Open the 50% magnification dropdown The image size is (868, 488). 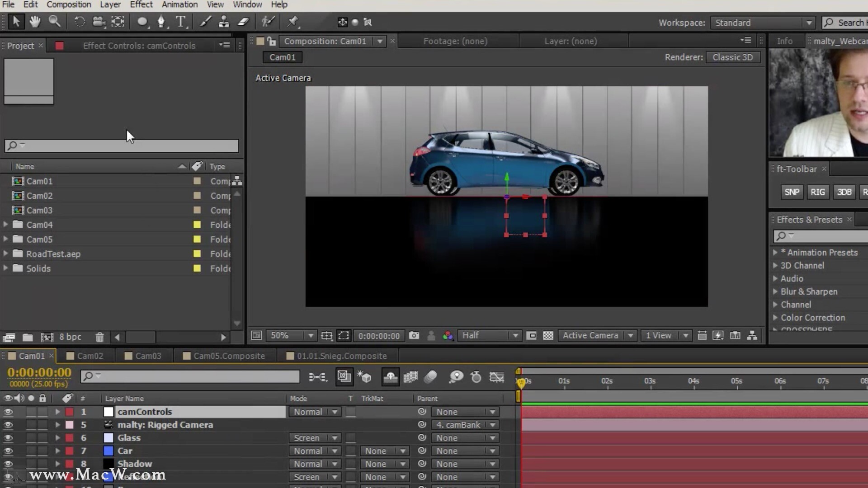click(292, 335)
